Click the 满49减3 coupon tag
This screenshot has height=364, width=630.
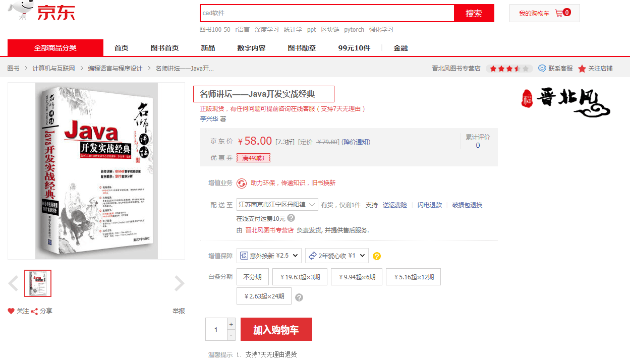tap(253, 158)
